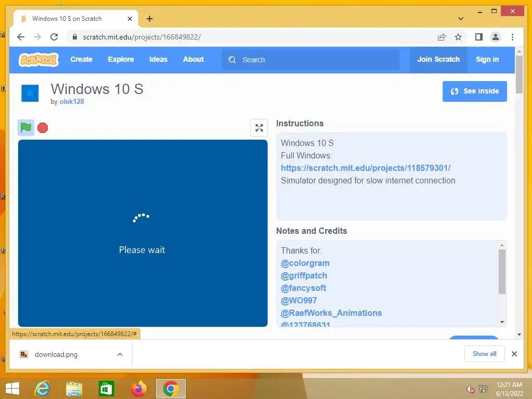
Task: Click the Notes and Credits scrollbar thumb
Action: [x=502, y=271]
